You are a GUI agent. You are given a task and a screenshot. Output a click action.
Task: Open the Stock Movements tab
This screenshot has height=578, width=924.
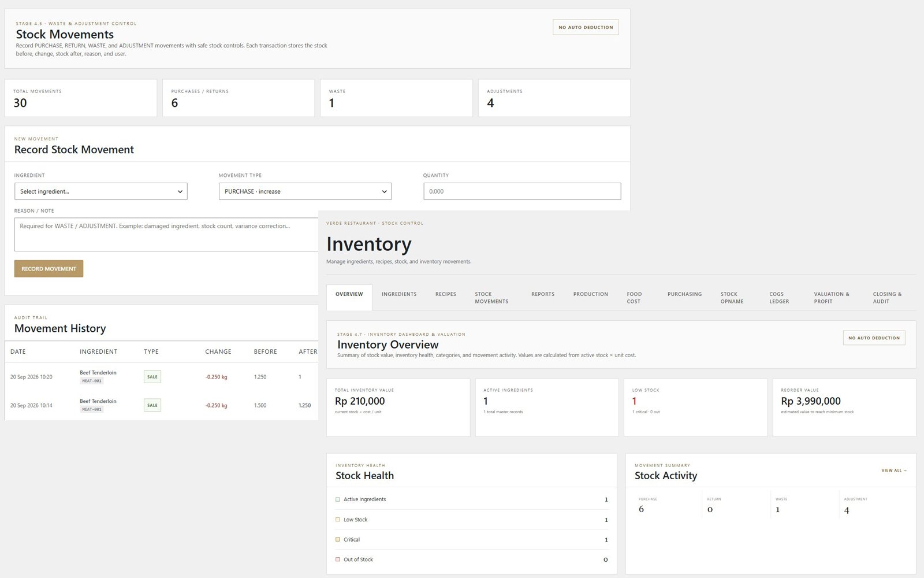(491, 298)
